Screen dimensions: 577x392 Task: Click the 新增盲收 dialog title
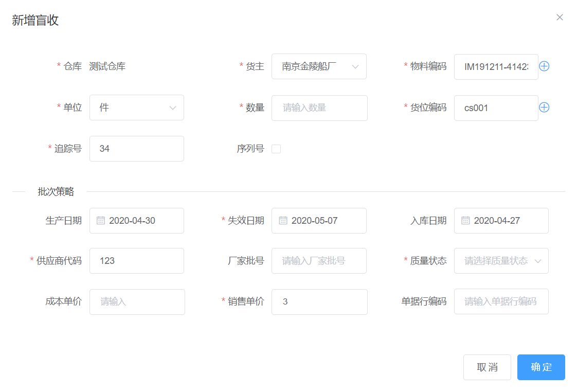35,20
